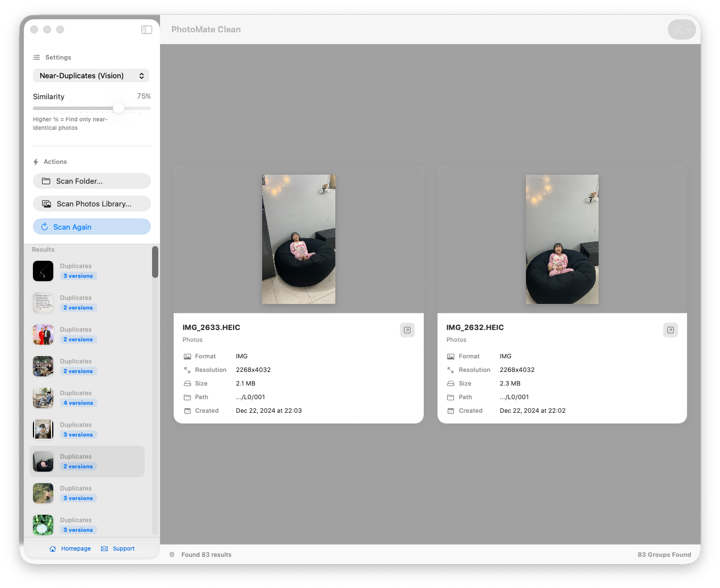This screenshot has width=720, height=588.
Task: Click the Homepage house icon
Action: 53,549
